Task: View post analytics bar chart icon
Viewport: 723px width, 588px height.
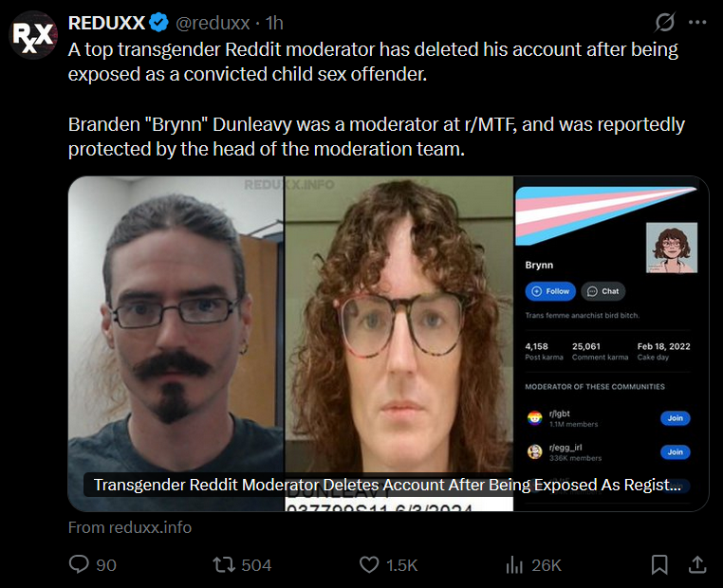Action: click(514, 564)
